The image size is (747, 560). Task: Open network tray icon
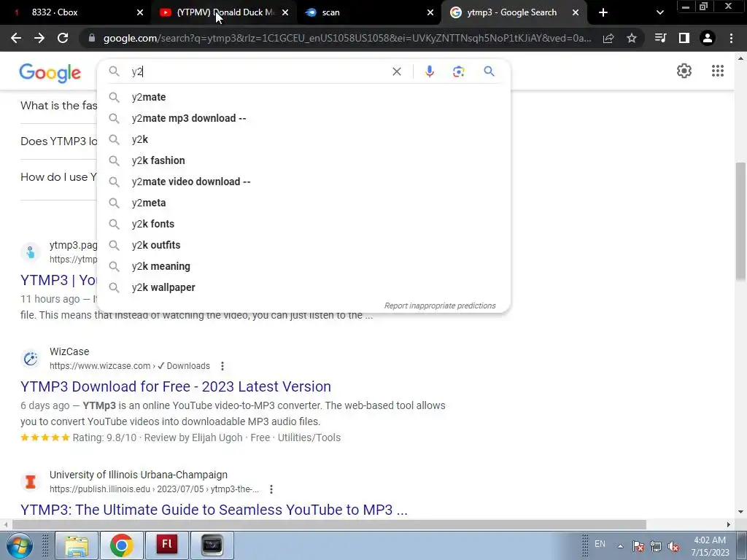(656, 546)
